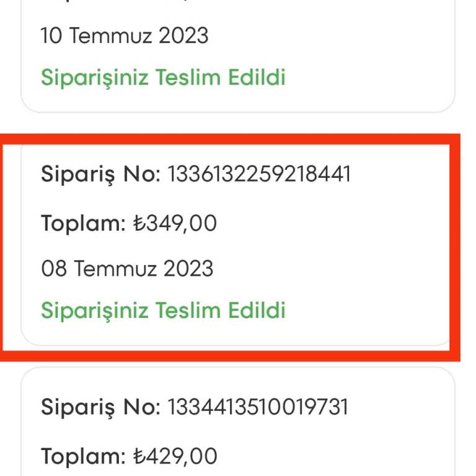Select the 08 Temmuz 2023 date
Screen dimensions: 476x476
127,269
